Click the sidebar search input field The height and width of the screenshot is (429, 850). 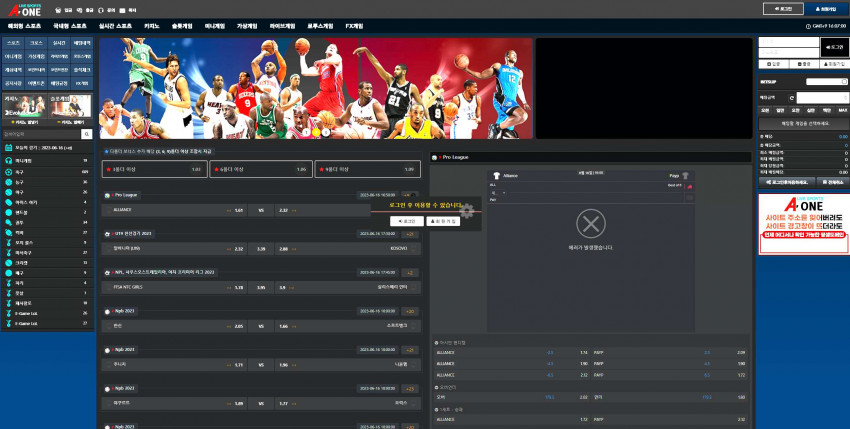coord(41,134)
